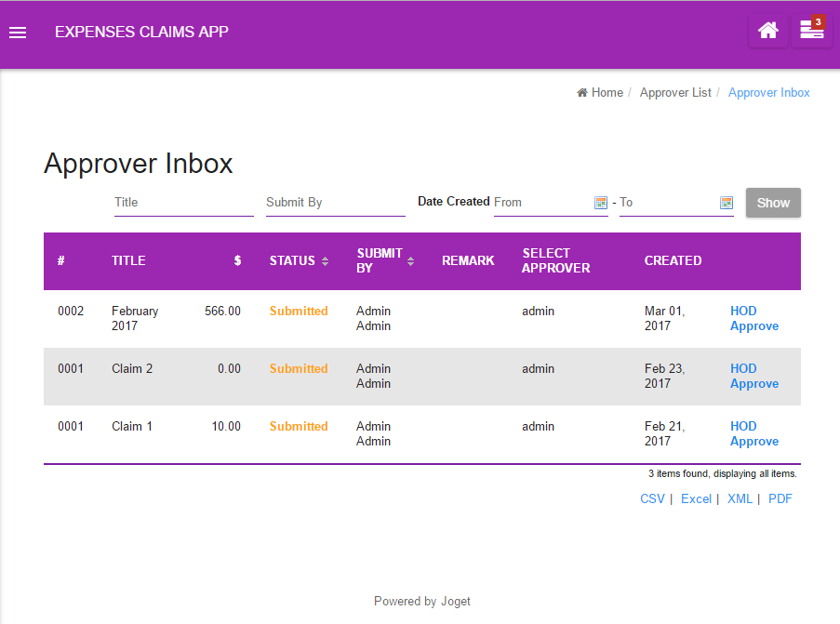Export the list as CSV
The height and width of the screenshot is (624, 840).
[652, 499]
